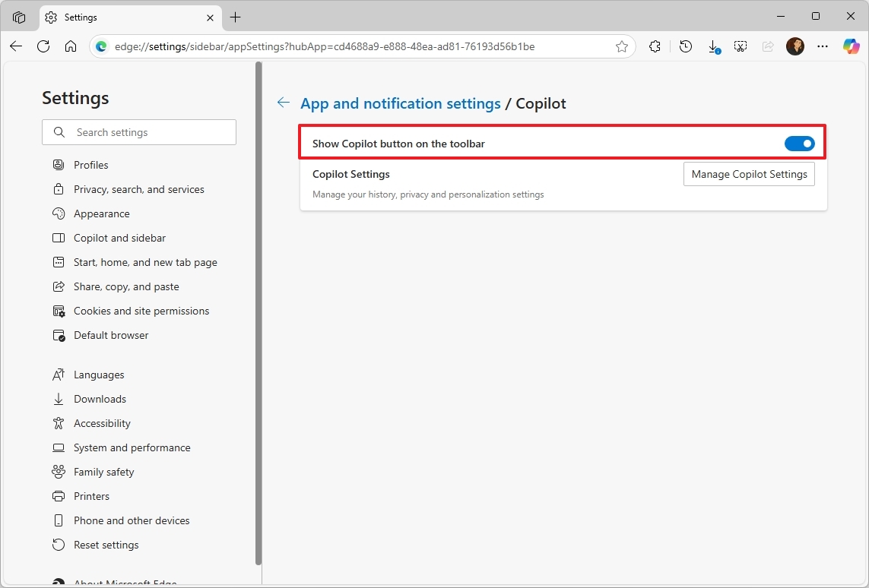Open a new browser tab
The image size is (869, 588).
pyautogui.click(x=236, y=17)
